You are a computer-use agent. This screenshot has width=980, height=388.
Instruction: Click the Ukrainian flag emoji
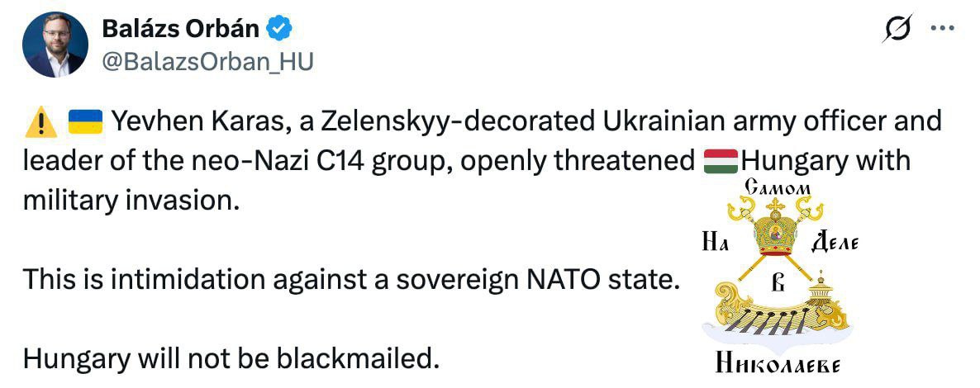(x=84, y=122)
